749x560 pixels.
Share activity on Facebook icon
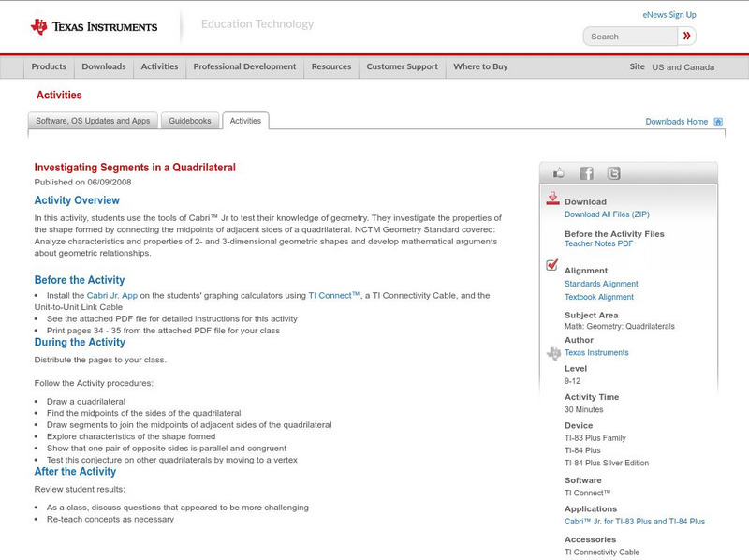586,173
